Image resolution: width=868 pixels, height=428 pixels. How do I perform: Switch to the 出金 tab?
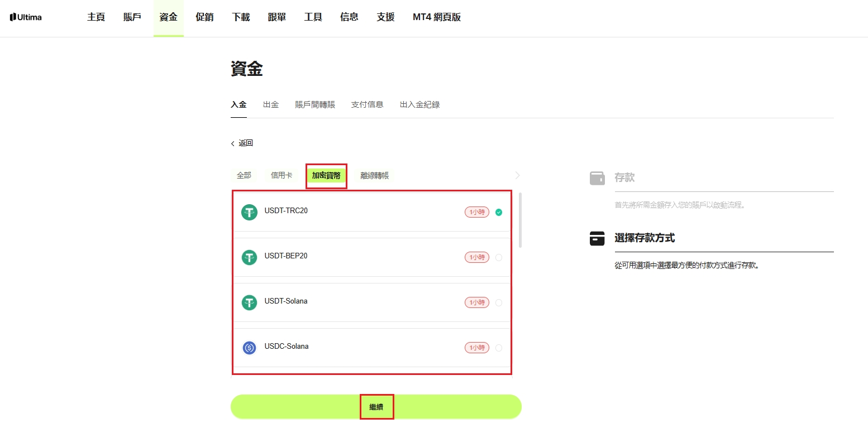click(x=271, y=104)
